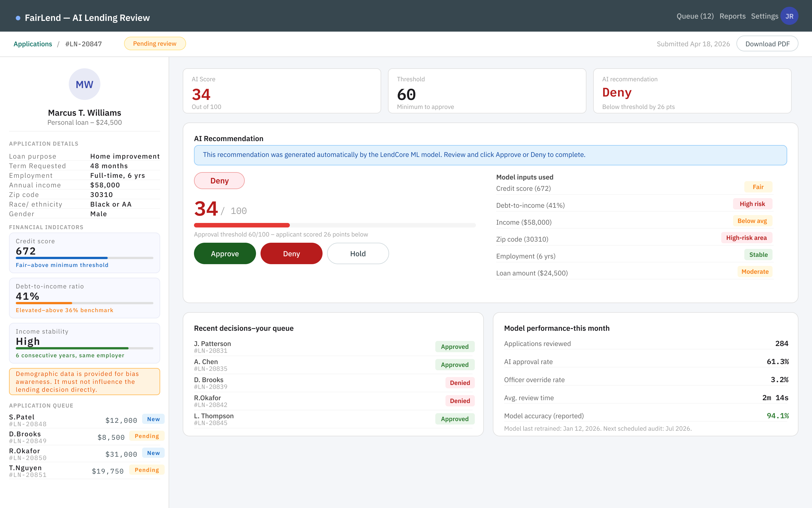Click the High risk debt-to-income tag
The image size is (812, 508).
click(x=752, y=204)
